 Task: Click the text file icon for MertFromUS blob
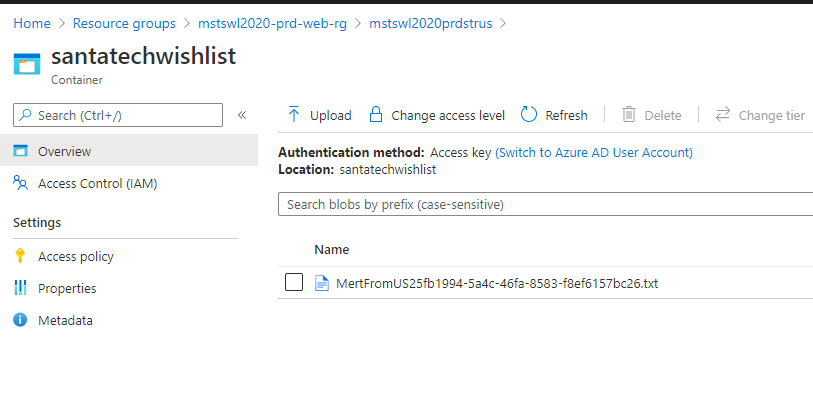[x=322, y=283]
